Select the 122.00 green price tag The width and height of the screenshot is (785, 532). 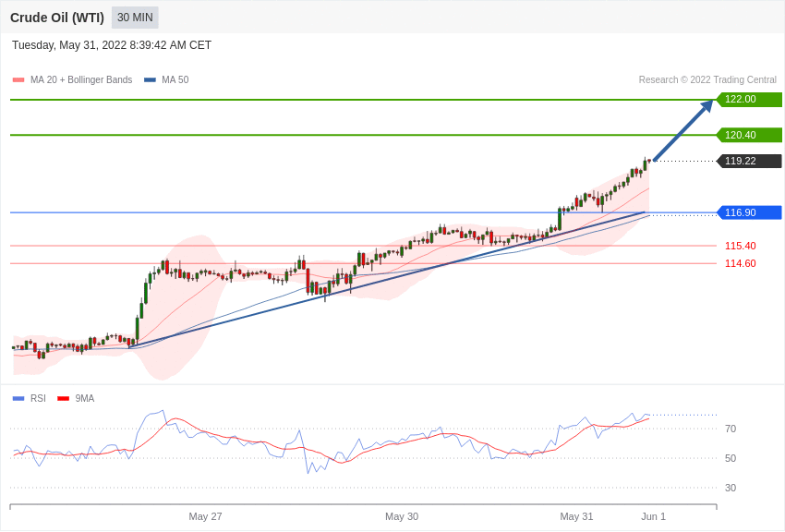click(x=749, y=100)
